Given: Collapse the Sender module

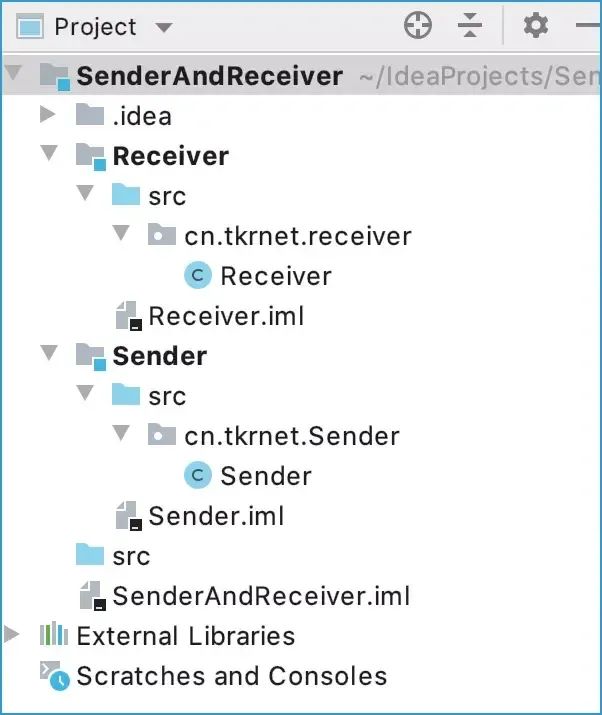Looking at the screenshot, I should point(49,353).
